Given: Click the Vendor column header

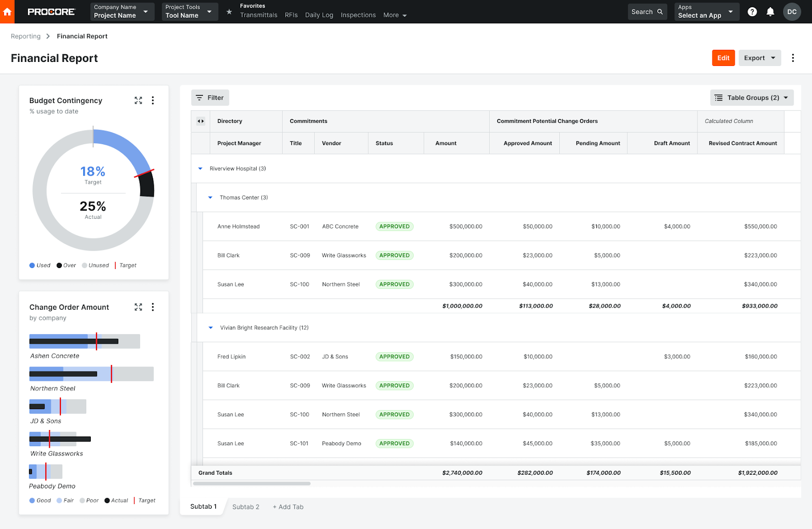Looking at the screenshot, I should click(341, 143).
